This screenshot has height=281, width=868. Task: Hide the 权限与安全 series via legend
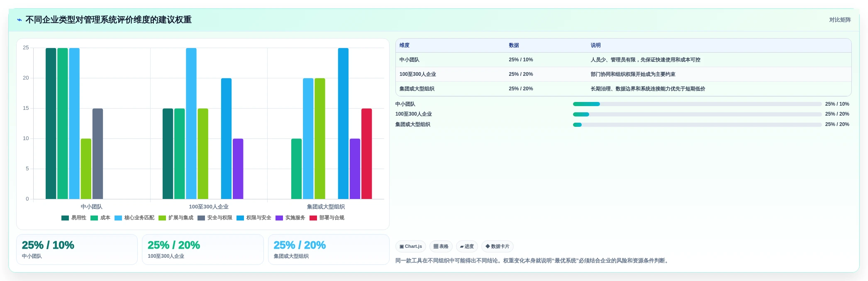click(x=254, y=218)
